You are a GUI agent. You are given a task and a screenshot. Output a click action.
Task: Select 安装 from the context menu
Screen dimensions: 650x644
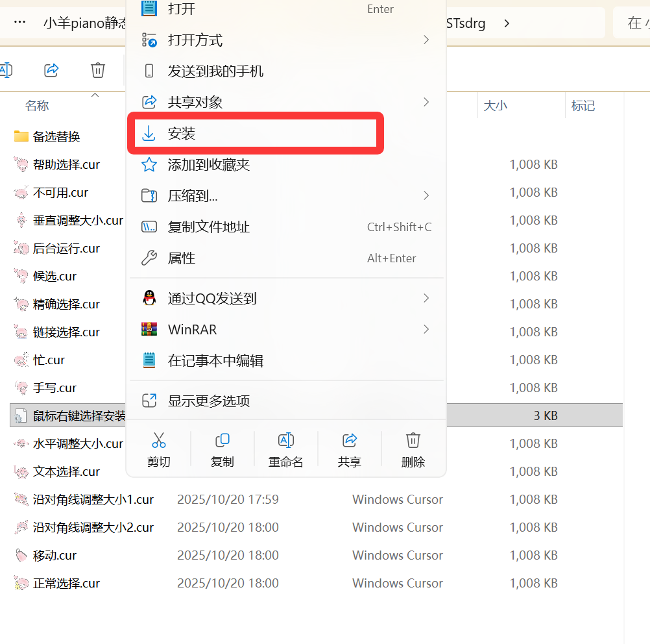[182, 134]
